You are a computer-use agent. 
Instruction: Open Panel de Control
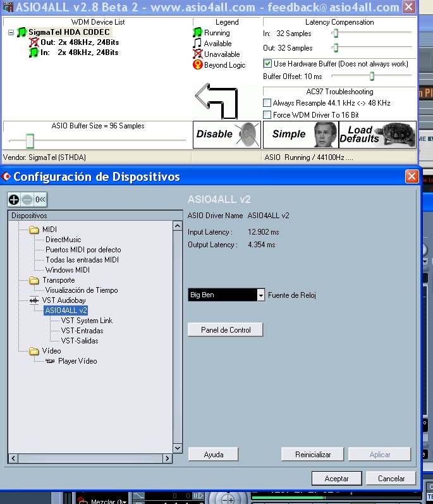226,330
